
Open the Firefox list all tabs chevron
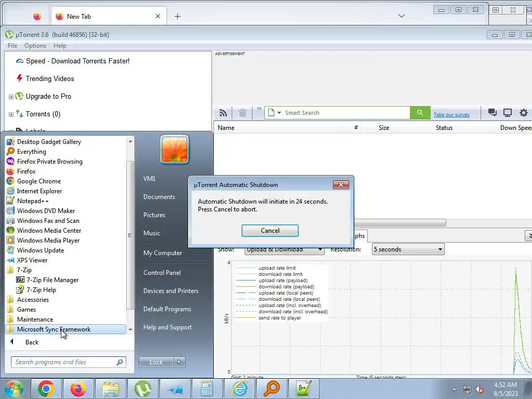402,16
